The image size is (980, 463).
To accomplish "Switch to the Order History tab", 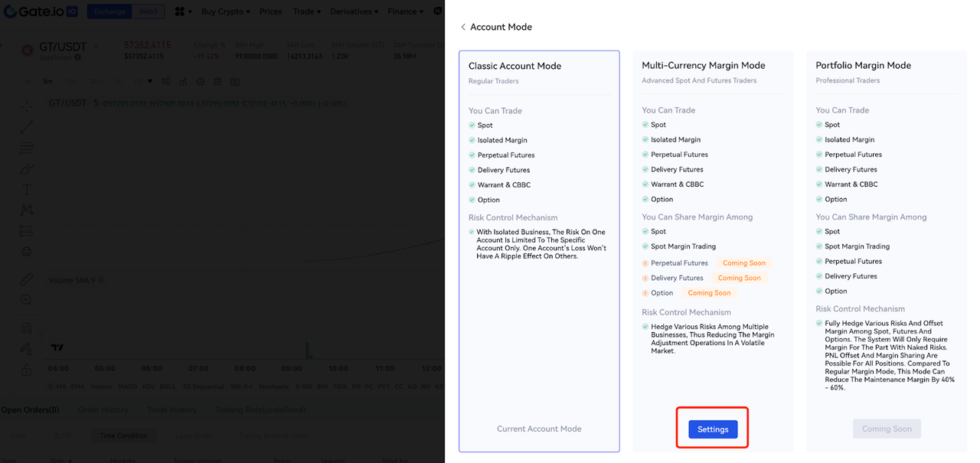I will pyautogui.click(x=103, y=410).
